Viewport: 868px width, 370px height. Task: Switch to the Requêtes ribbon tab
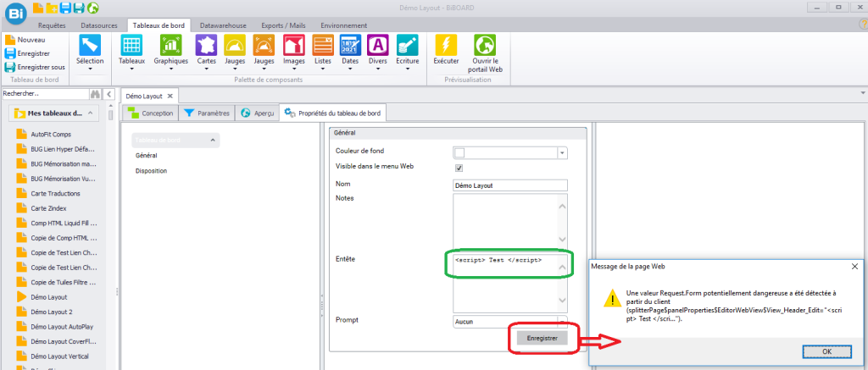52,25
